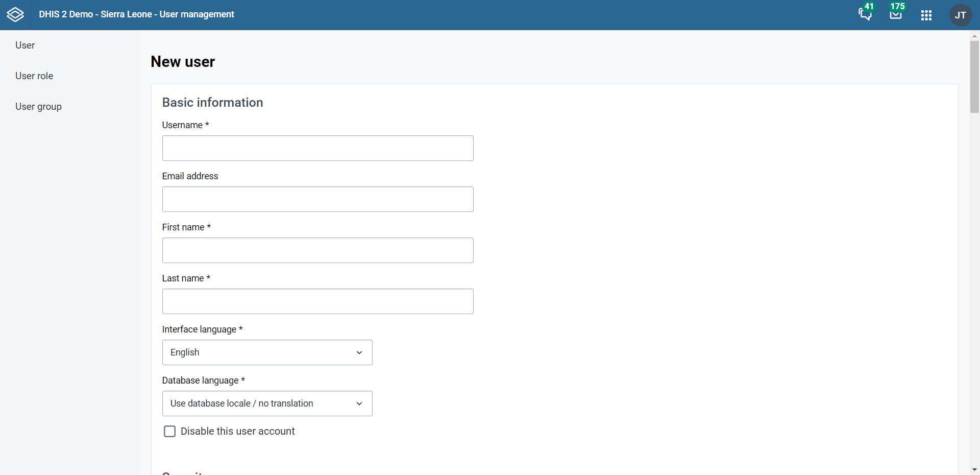The width and height of the screenshot is (980, 475).
Task: Select the First name text box
Action: point(317,250)
